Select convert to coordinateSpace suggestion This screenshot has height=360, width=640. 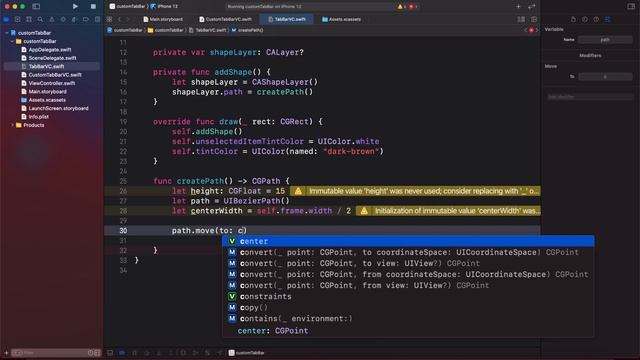408,252
